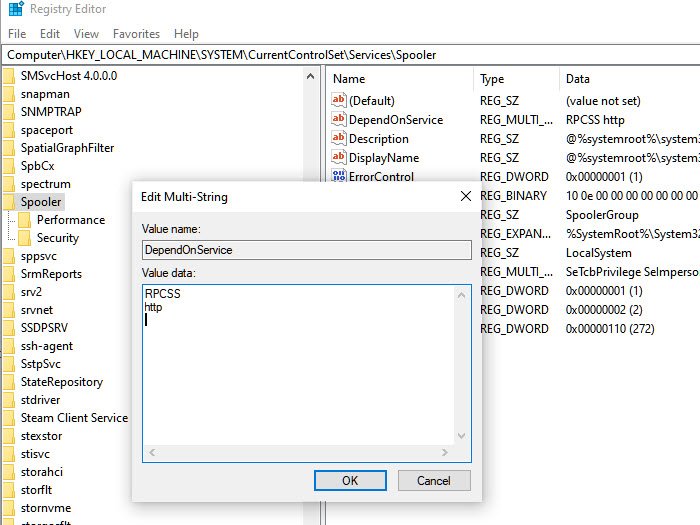Viewport: 700px width, 525px height.
Task: Click the Spooler folder icon
Action: point(9,202)
